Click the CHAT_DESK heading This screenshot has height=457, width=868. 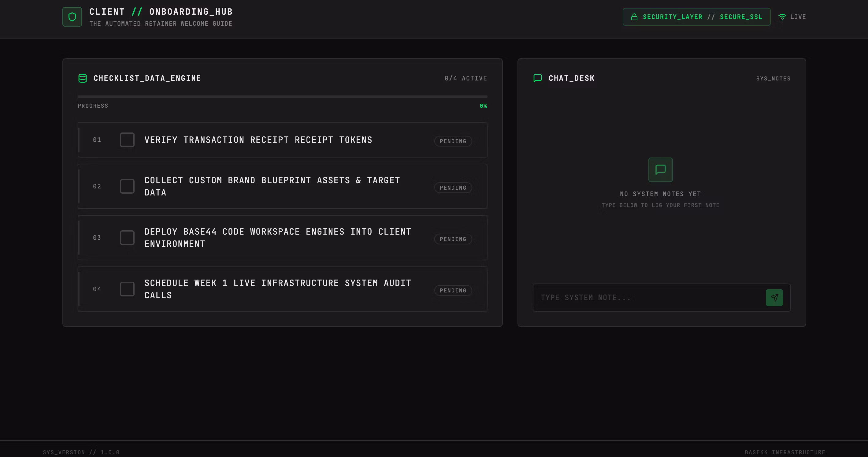[x=571, y=78]
